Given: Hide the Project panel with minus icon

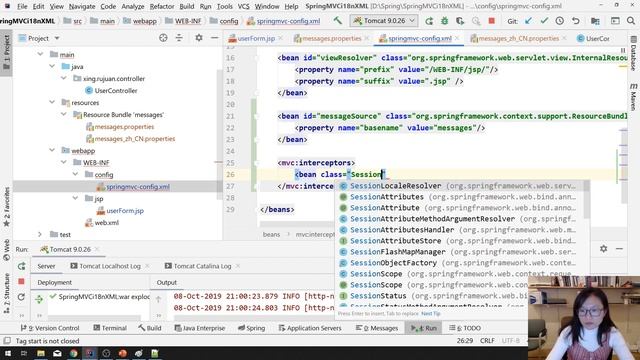Looking at the screenshot, I should click(x=215, y=38).
